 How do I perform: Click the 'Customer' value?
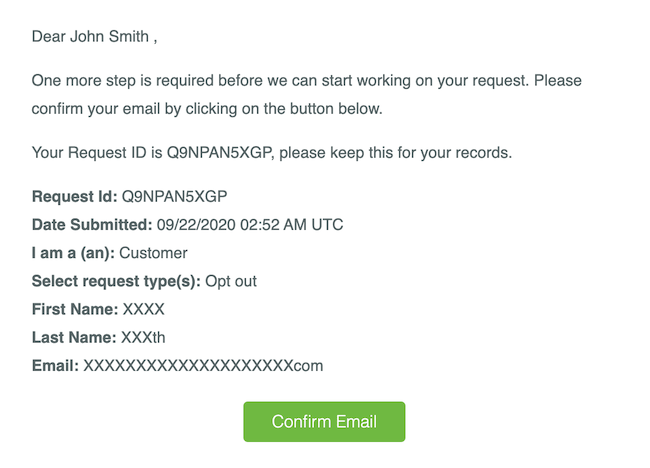pos(153,253)
